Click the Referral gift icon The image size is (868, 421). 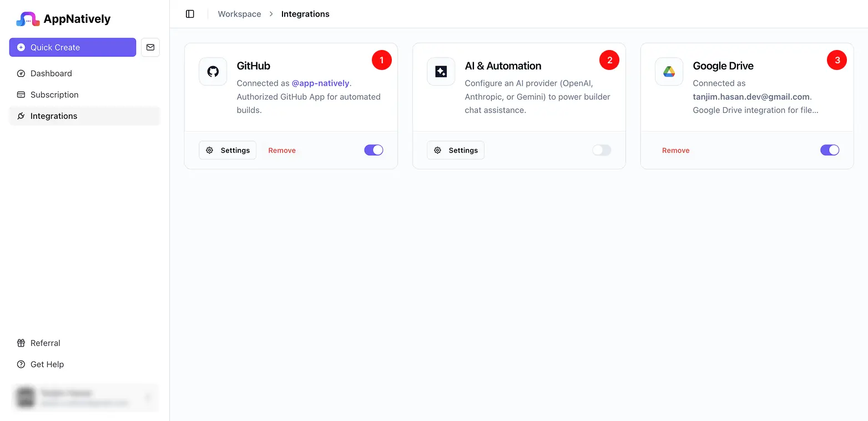[21, 343]
